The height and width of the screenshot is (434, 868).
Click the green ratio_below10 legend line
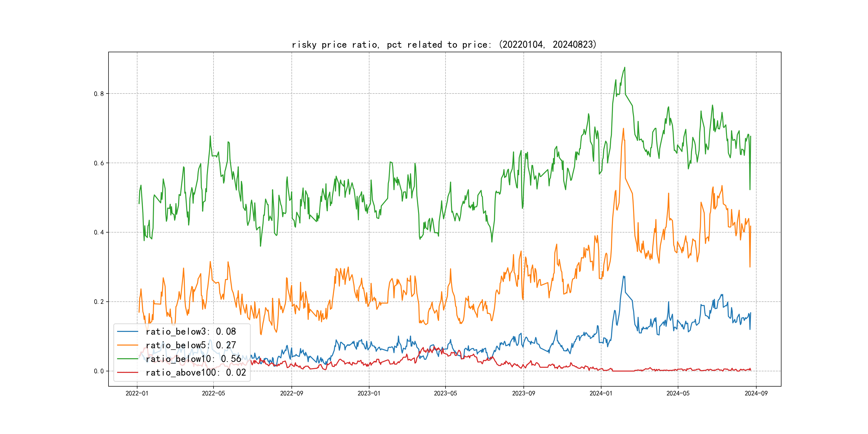(127, 359)
